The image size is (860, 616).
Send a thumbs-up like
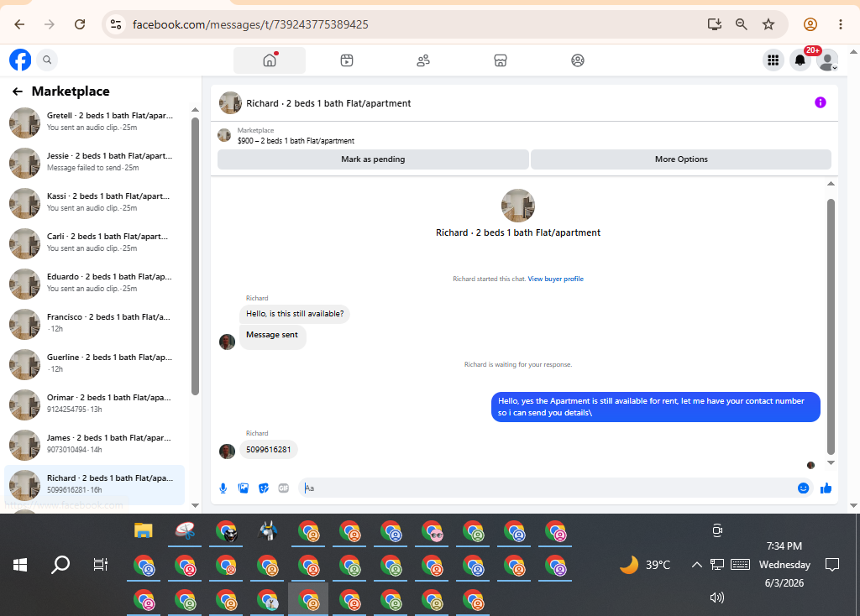(826, 488)
